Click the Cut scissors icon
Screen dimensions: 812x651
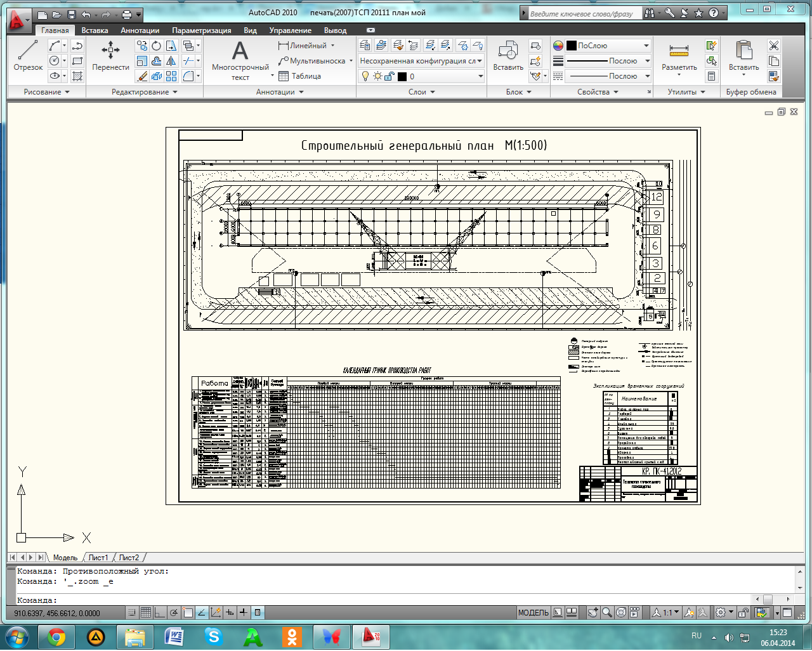click(x=774, y=46)
